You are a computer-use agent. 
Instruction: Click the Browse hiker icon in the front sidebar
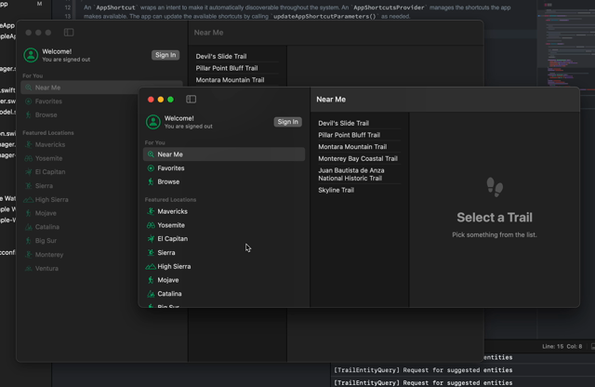[x=151, y=182]
